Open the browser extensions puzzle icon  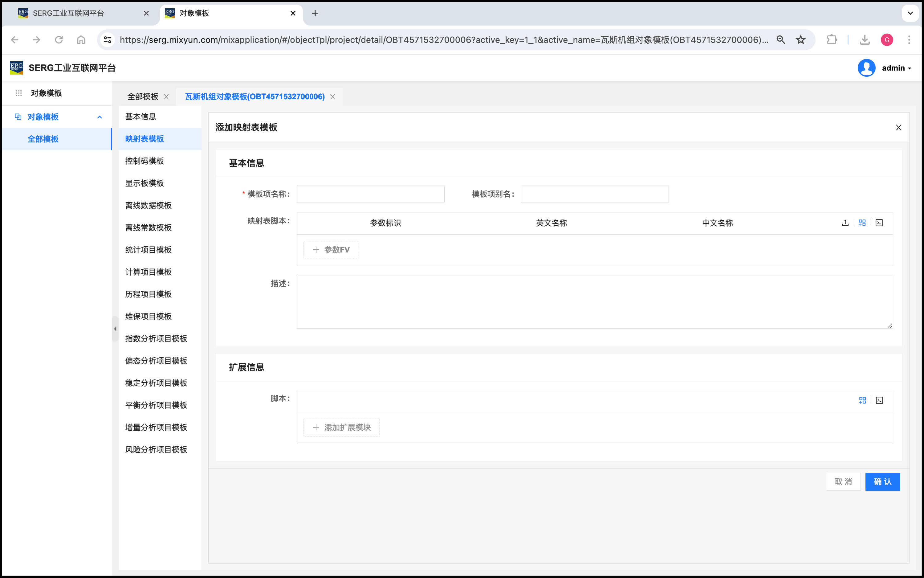832,40
